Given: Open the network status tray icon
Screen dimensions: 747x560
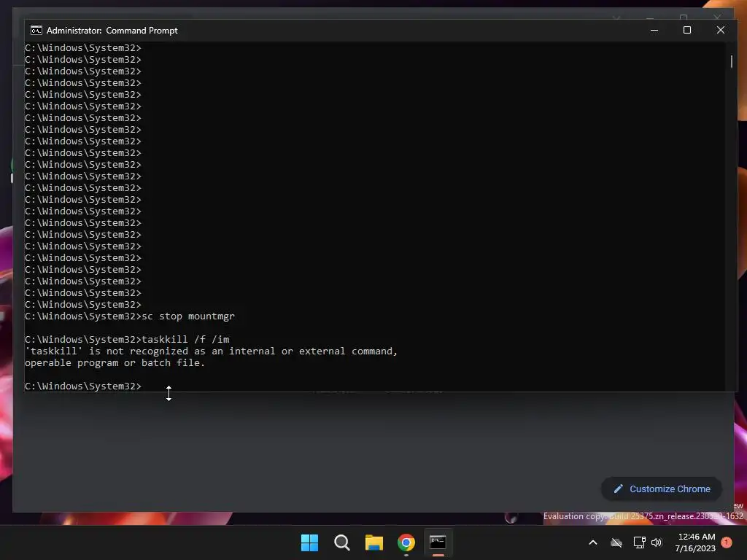Looking at the screenshot, I should tap(639, 542).
